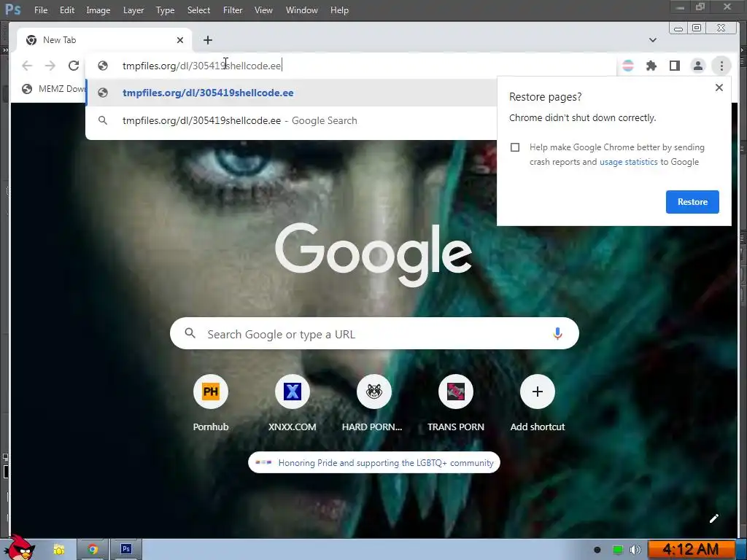747x560 pixels.
Task: Click the Photoshop Ps logo icon
Action: click(x=13, y=9)
